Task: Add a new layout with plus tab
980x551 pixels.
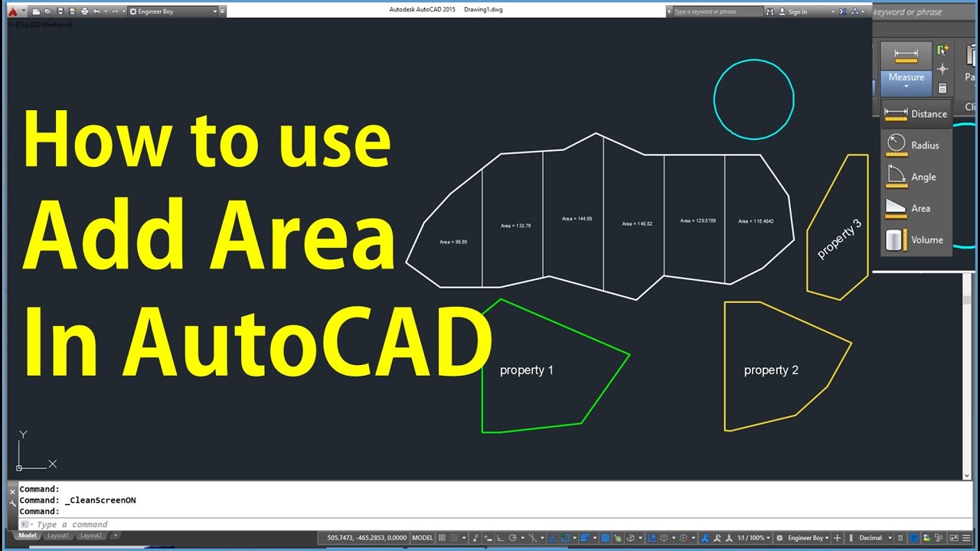Action: click(x=116, y=536)
